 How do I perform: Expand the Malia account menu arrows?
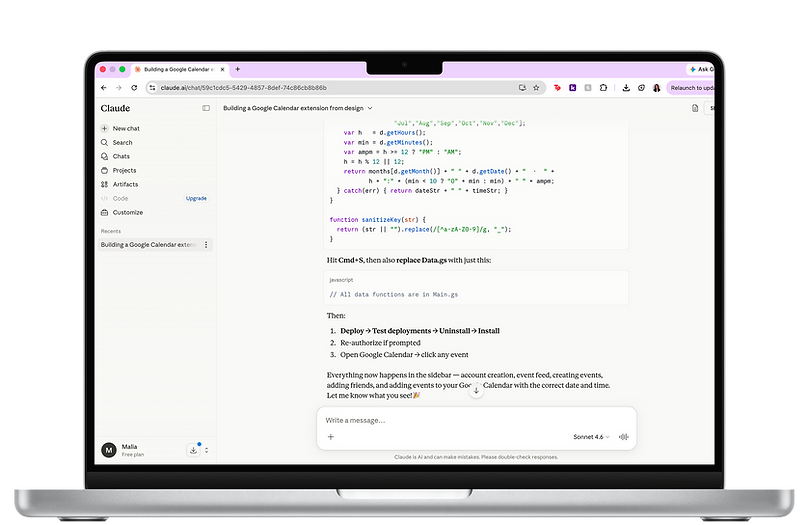pyautogui.click(x=206, y=450)
